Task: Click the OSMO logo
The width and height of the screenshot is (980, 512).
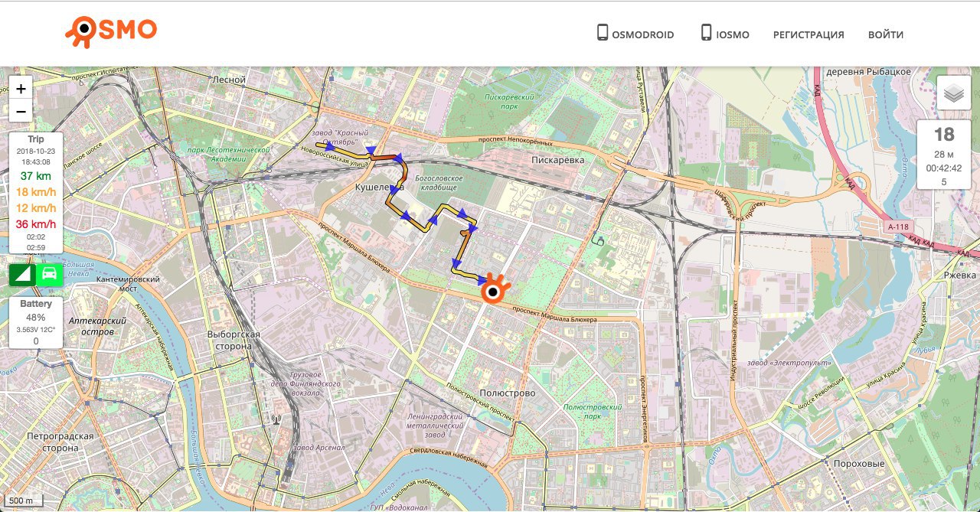Action: pos(111,31)
